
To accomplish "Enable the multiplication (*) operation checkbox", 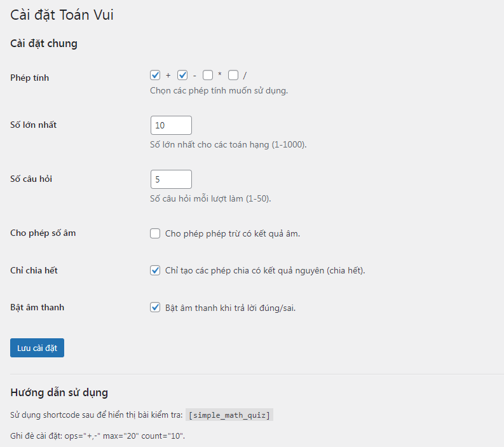I will (x=208, y=75).
